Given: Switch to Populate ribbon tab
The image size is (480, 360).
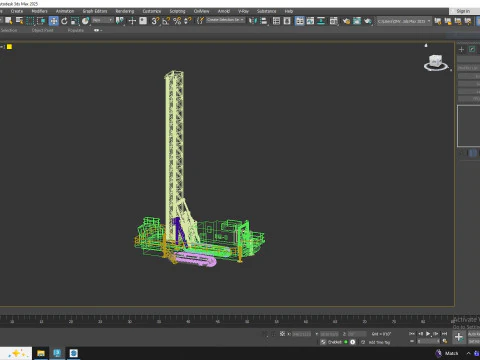Looking at the screenshot, I should (76, 30).
